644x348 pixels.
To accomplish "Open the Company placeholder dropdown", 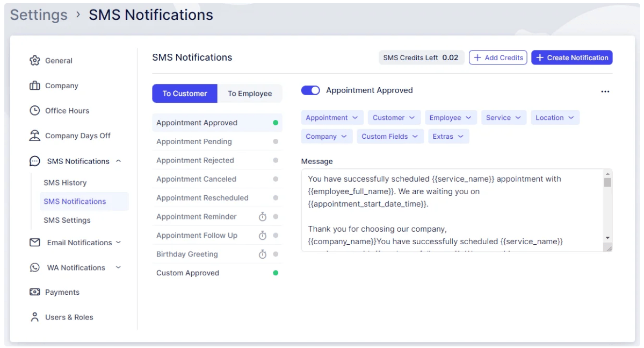I will pos(327,136).
